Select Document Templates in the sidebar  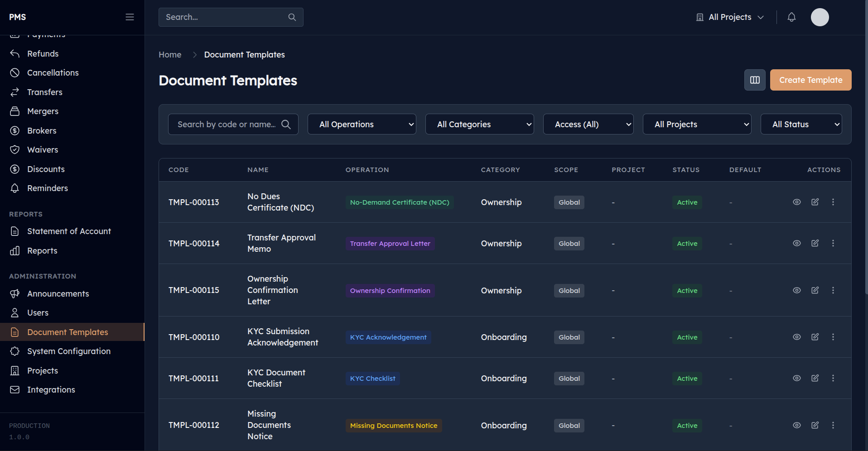(x=67, y=331)
